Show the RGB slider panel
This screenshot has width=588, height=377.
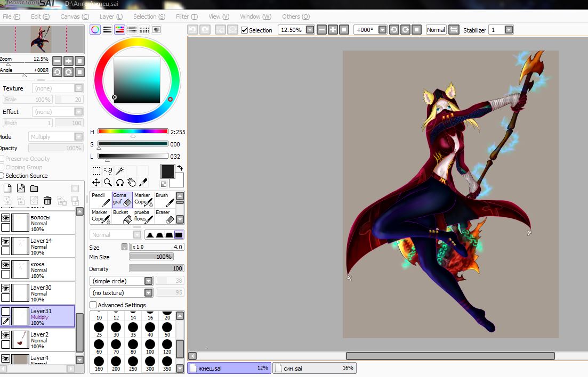(107, 30)
